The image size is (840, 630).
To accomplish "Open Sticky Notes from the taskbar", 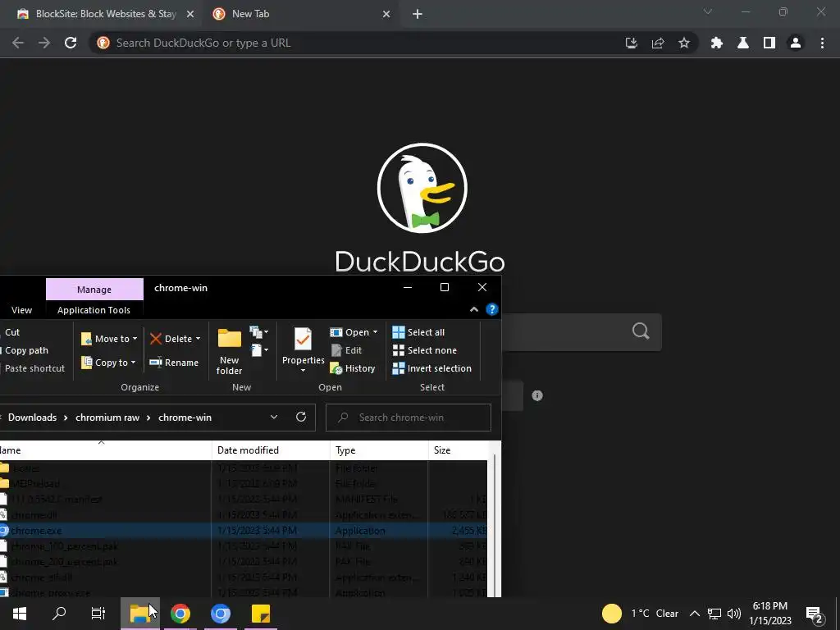I will (261, 614).
